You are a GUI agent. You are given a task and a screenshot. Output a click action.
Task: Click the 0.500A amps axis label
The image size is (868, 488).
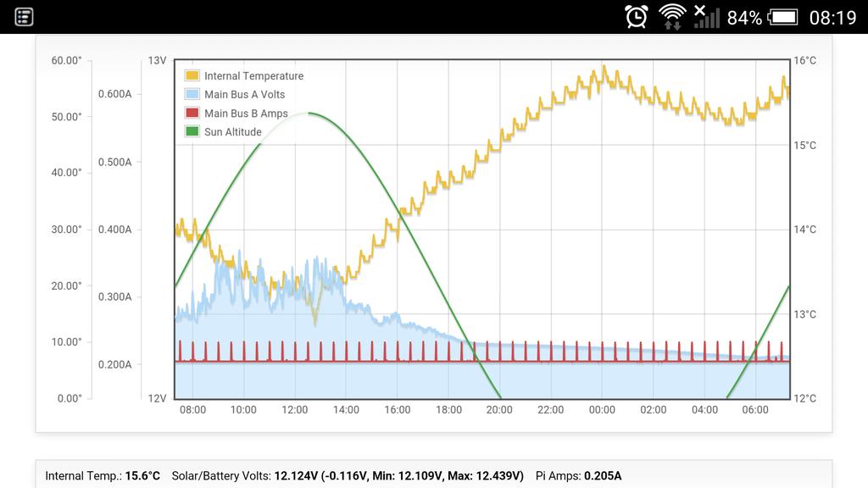pyautogui.click(x=115, y=162)
